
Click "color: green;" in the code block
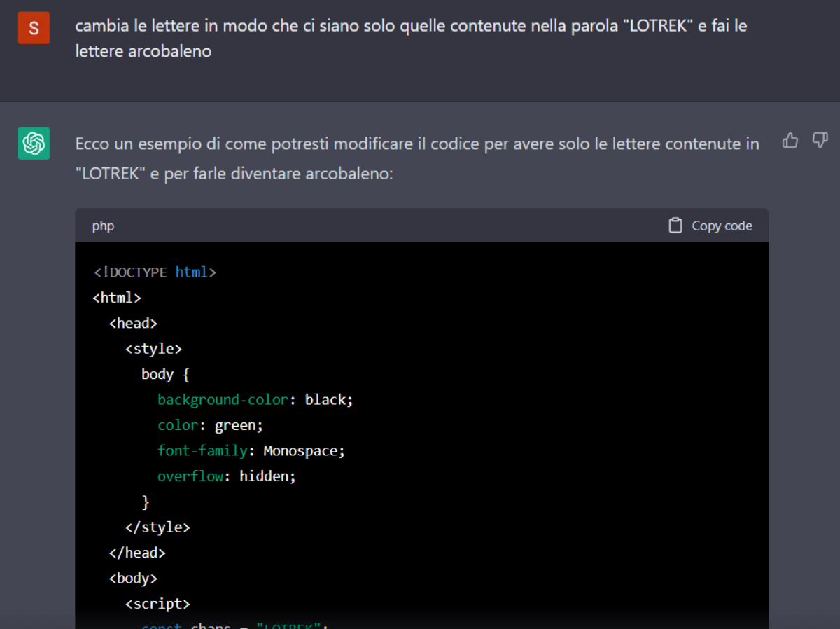coord(210,424)
